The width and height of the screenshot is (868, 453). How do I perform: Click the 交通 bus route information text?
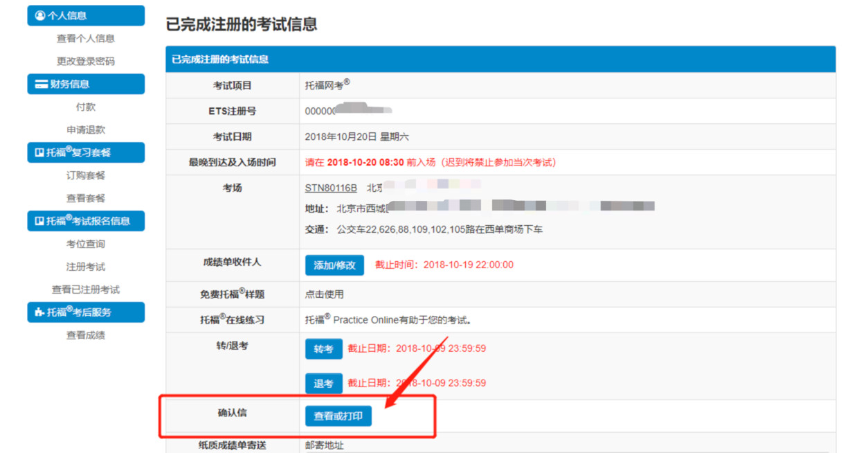(x=424, y=229)
